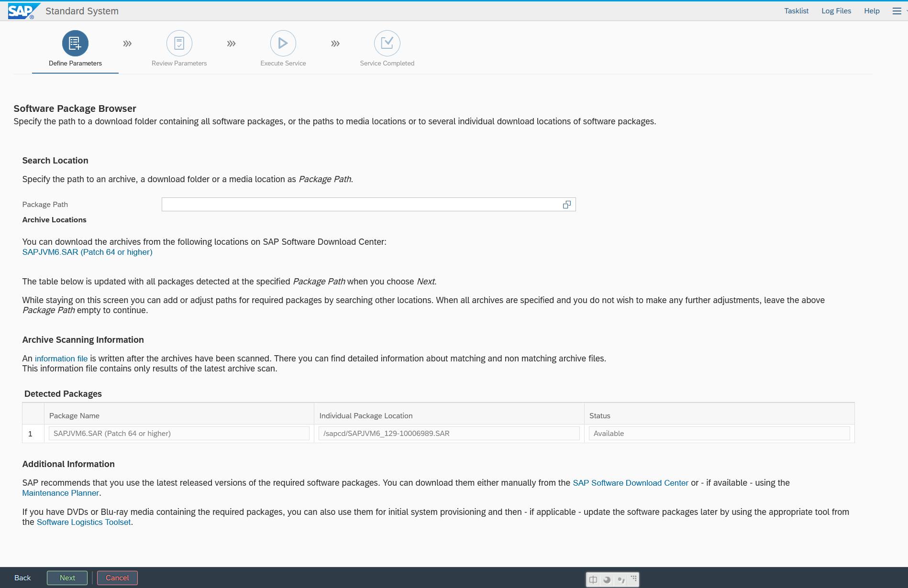Viewport: 908px width, 588px height.
Task: Click the /sapcd/SAPJVM6_129-10006989.SAR location field
Action: 449,434
